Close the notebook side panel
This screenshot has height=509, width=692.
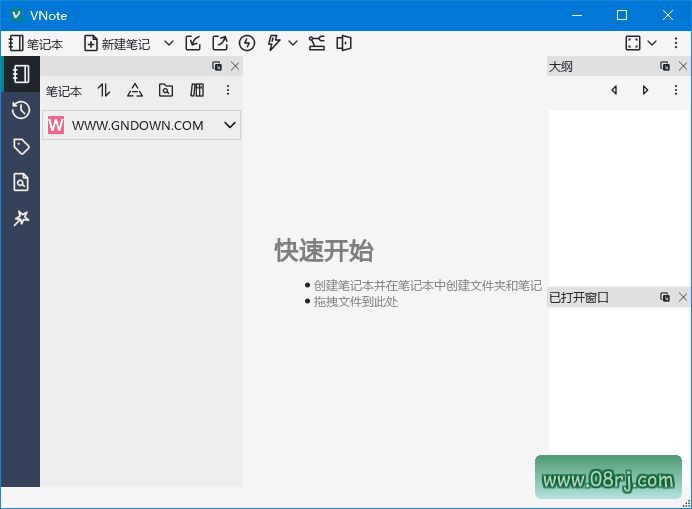(235, 66)
